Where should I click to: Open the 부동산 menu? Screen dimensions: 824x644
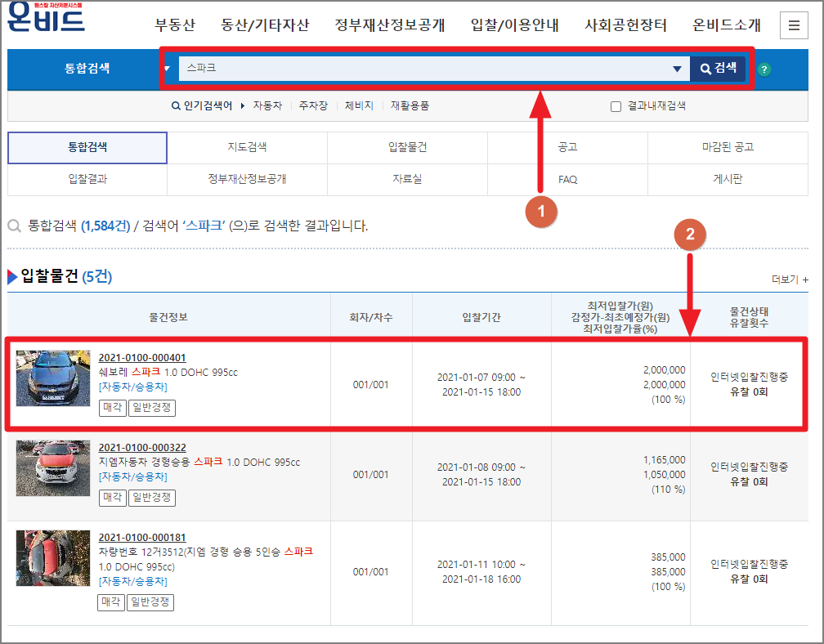tap(174, 25)
